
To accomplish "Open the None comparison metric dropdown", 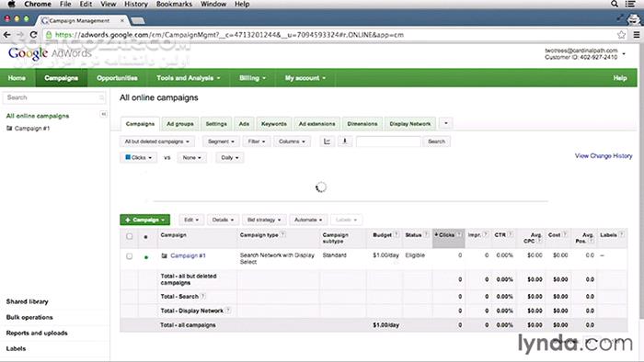I will point(191,157).
